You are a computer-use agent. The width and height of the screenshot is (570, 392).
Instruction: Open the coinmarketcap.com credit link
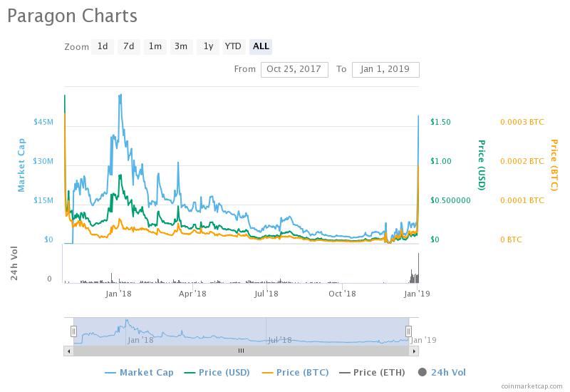532,386
